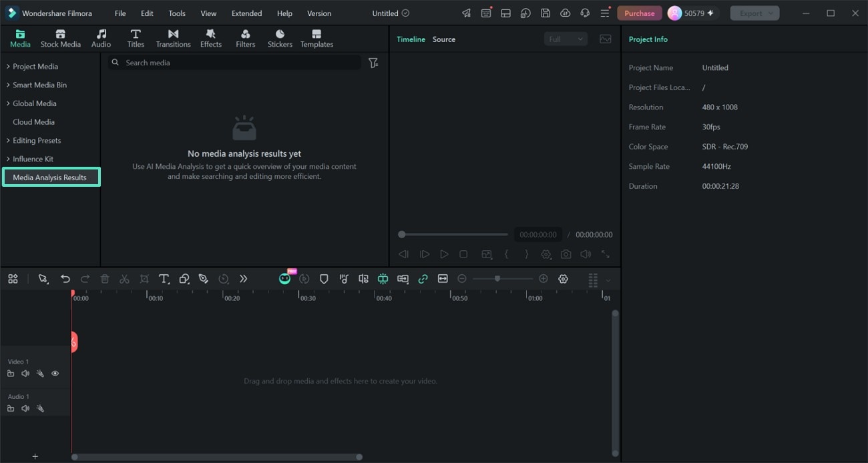This screenshot has width=868, height=463.
Task: Add a new track with plus button
Action: tap(35, 457)
